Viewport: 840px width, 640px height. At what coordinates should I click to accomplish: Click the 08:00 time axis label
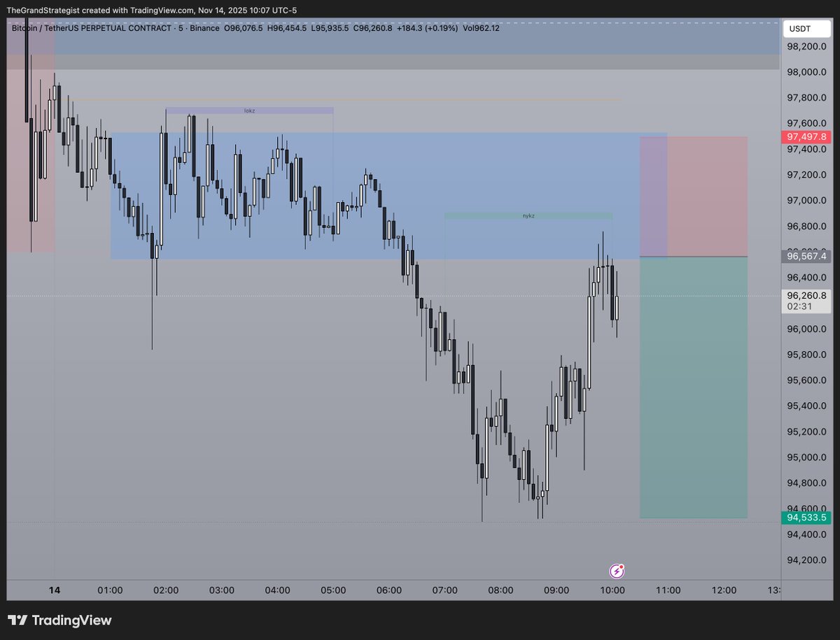tap(501, 590)
